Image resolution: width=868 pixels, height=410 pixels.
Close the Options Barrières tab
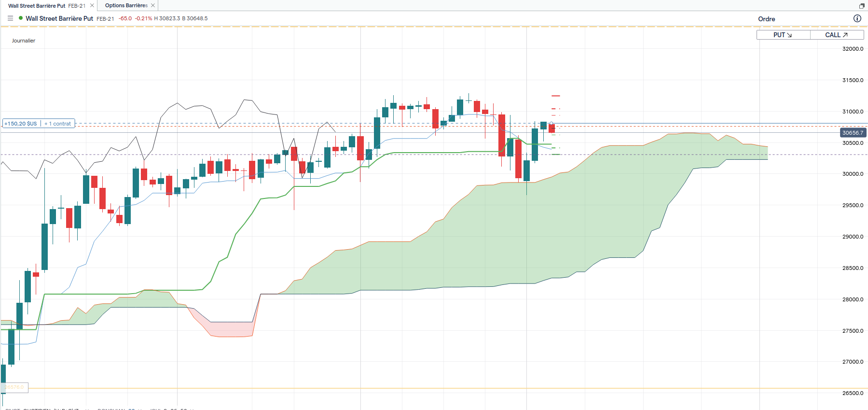(x=153, y=5)
